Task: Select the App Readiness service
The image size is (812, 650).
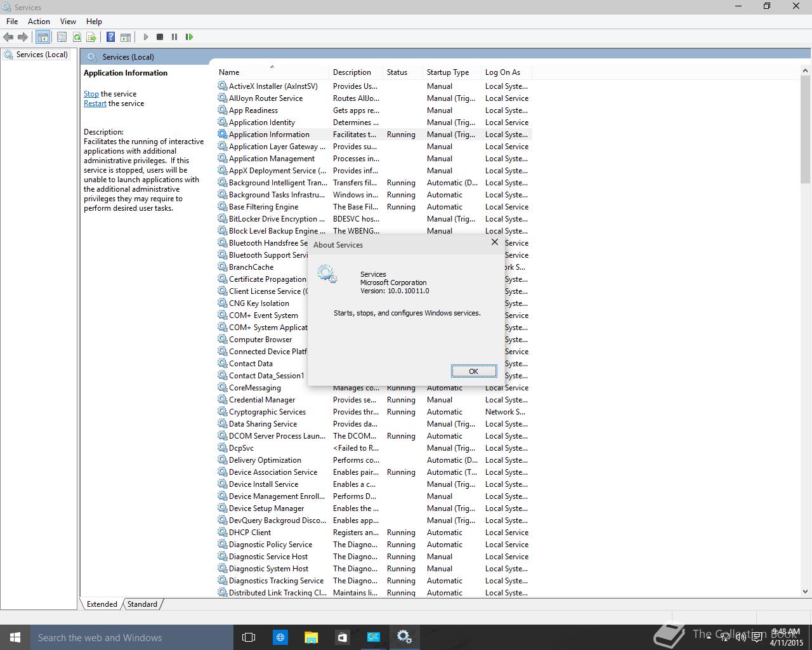Action: pos(374,110)
